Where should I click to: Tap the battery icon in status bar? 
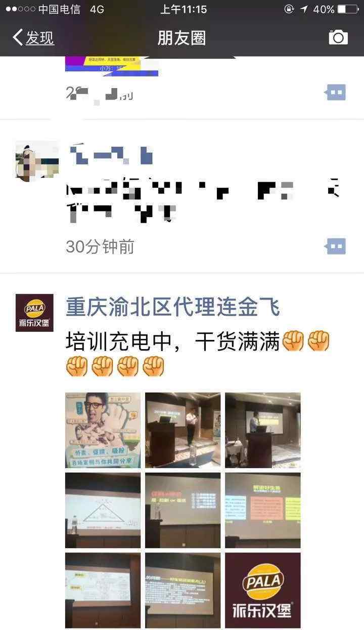pos(348,9)
